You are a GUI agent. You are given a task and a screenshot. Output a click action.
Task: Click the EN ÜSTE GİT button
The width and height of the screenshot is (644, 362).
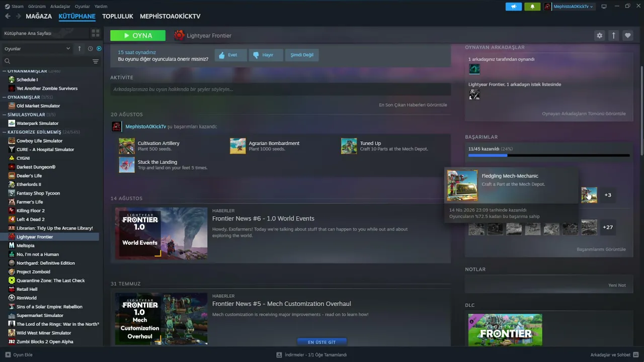pyautogui.click(x=321, y=342)
